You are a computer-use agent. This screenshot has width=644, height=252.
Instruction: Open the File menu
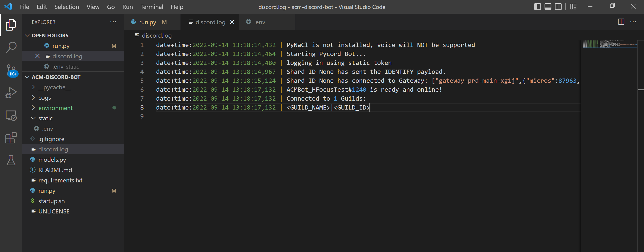pos(24,7)
